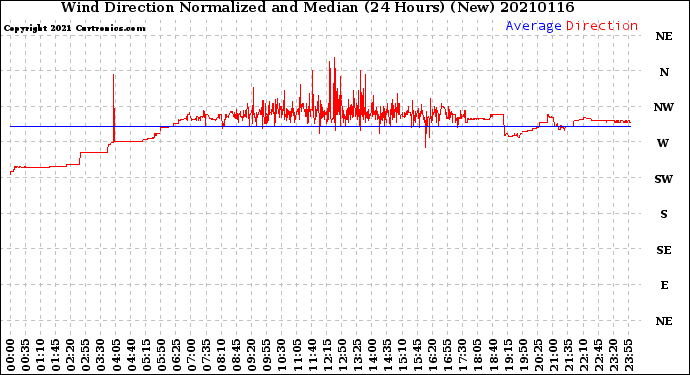
Task: Click the 'N' axis label
Action: [x=664, y=72]
